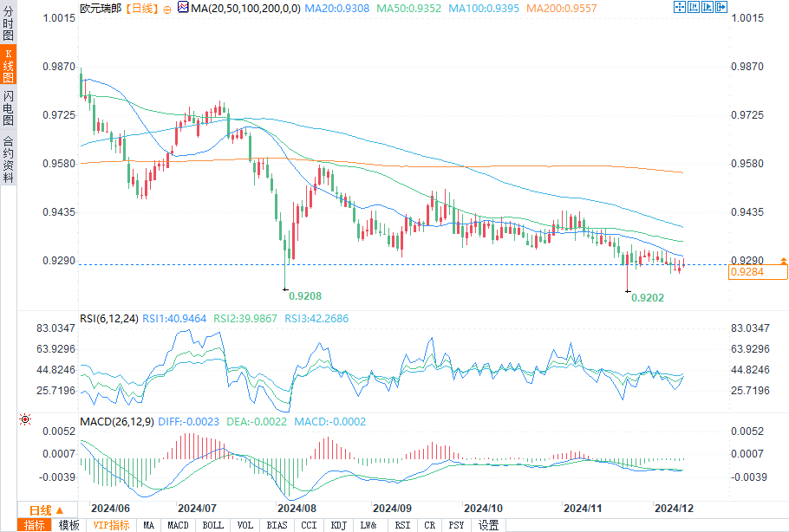789x532 pixels.
Task: Open the 合约资料 sidebar tab
Action: point(9,159)
